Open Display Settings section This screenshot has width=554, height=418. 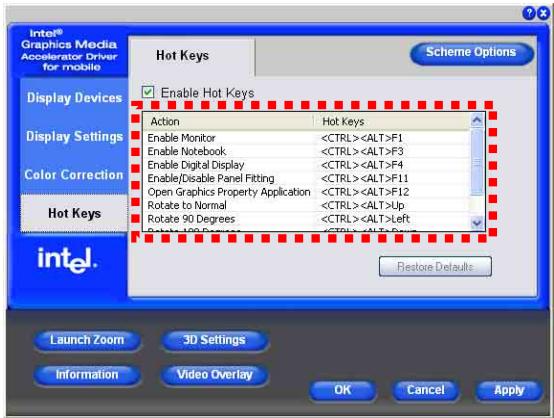74,136
